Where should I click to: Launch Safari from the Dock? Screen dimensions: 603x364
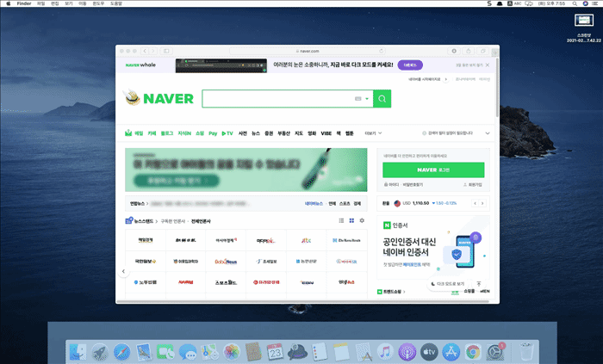[121, 352]
